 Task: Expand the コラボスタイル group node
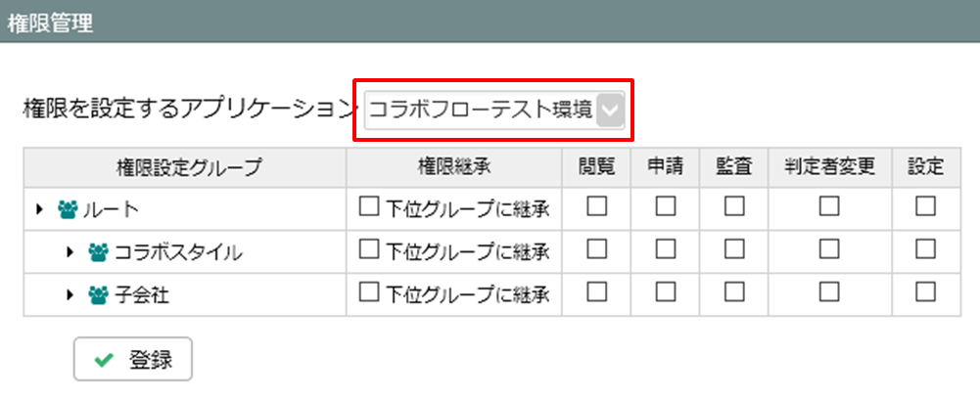tap(70, 252)
